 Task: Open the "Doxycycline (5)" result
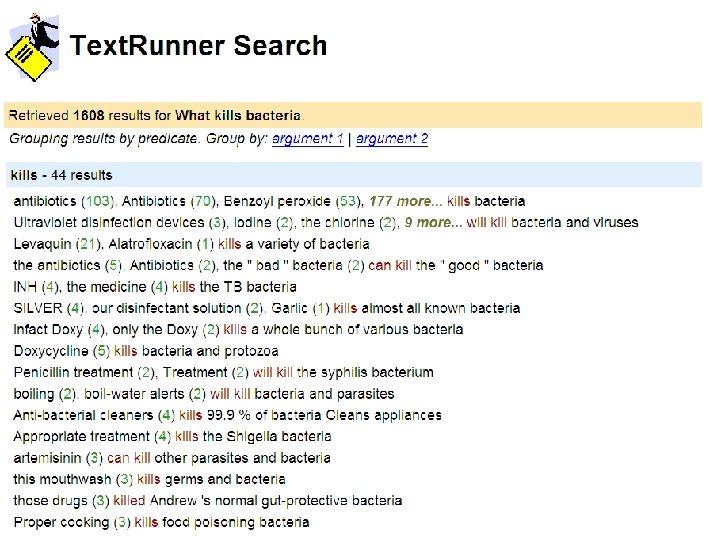point(62,351)
